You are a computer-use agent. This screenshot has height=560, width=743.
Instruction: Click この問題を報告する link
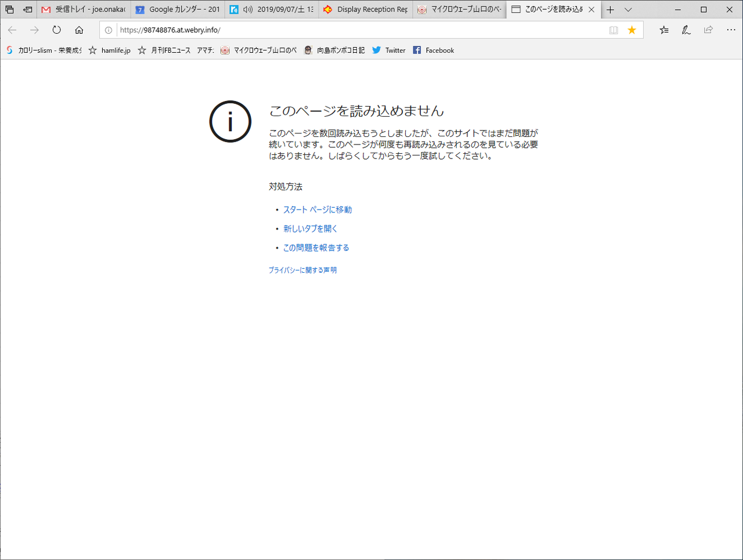coord(316,248)
